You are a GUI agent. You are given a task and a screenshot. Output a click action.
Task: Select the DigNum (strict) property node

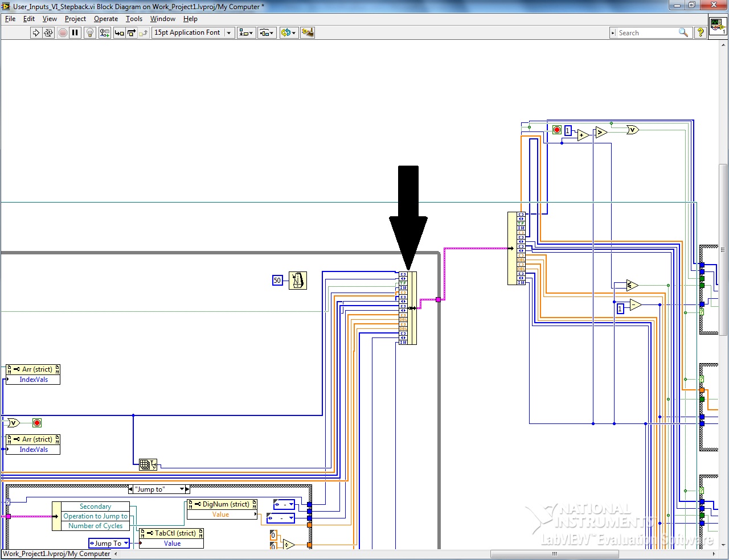pos(222,504)
